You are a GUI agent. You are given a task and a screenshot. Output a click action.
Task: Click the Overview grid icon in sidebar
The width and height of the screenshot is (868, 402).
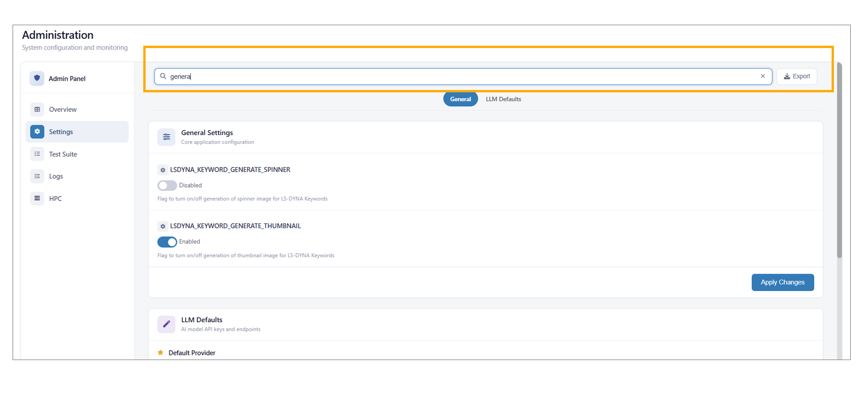point(37,110)
